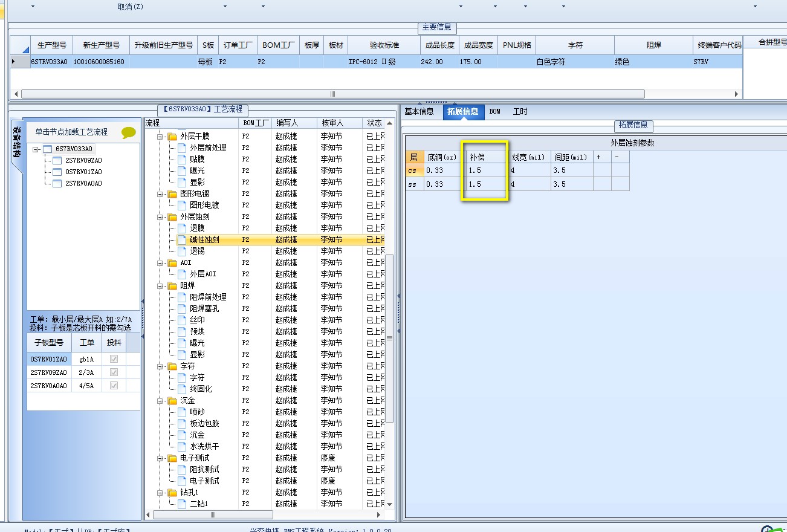
Task: Collapse the 外层蚀刻 process group
Action: (x=161, y=217)
